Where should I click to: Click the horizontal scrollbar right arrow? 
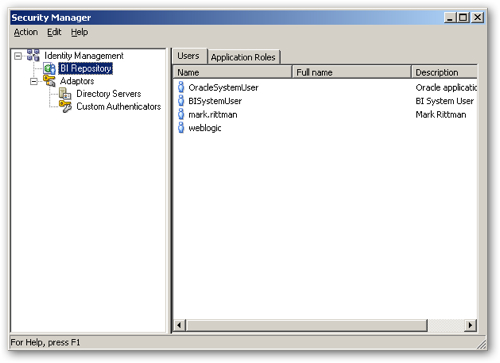click(x=471, y=325)
